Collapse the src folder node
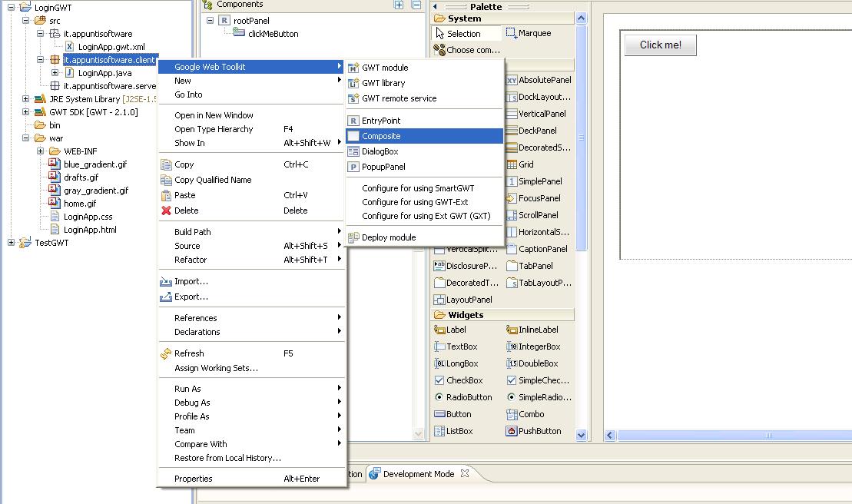Image resolution: width=852 pixels, height=504 pixels. pyautogui.click(x=25, y=21)
